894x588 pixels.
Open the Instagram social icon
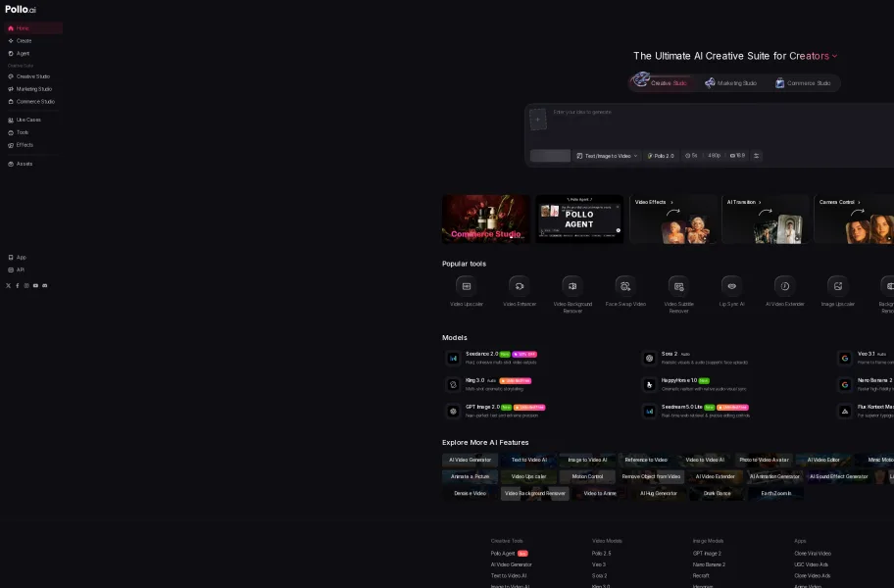26,285
